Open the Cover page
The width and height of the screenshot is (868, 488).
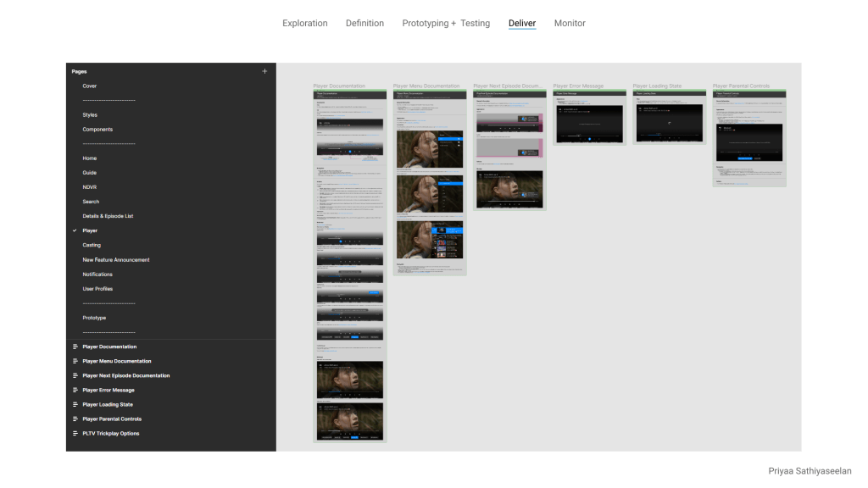coord(89,86)
